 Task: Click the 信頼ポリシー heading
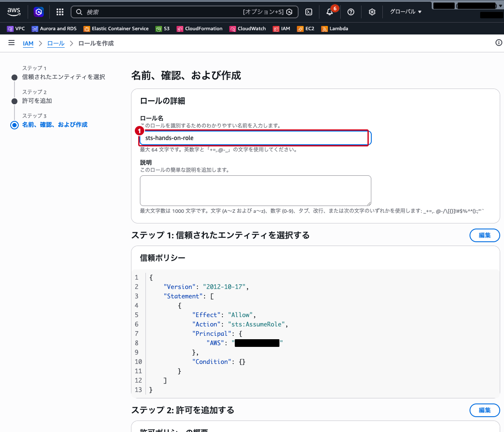coord(162,257)
